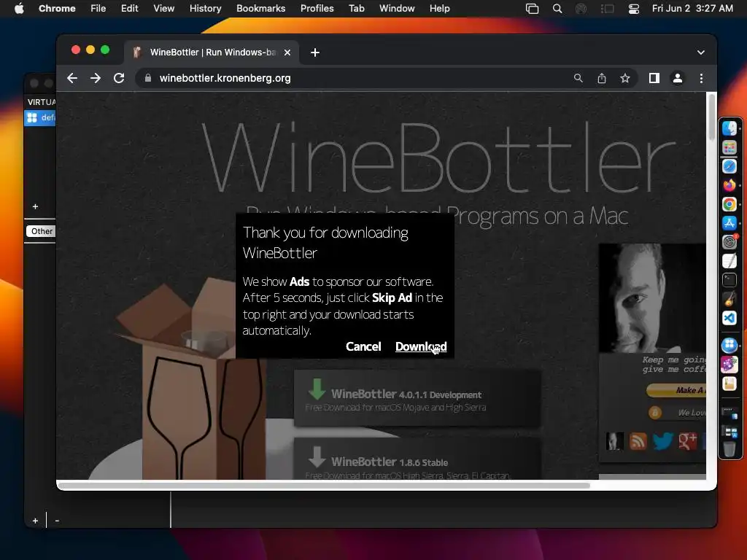Screen dimensions: 747x560
Task: Close the WineBottler tab
Action: [287, 52]
